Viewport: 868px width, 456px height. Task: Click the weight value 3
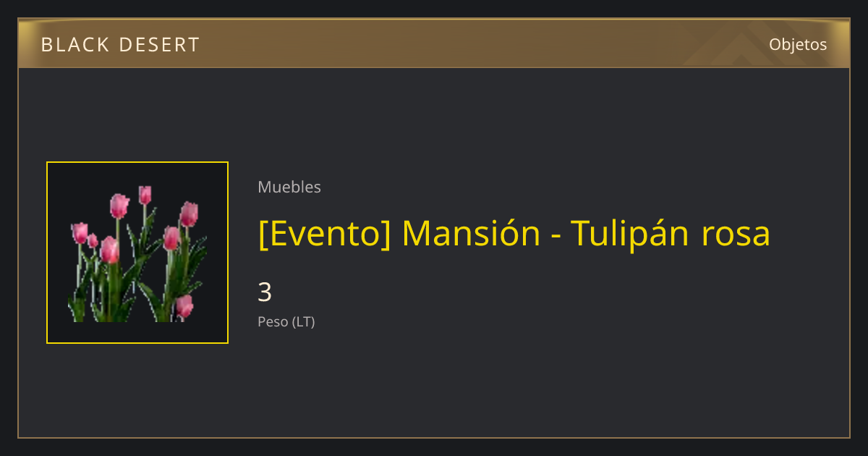(265, 292)
